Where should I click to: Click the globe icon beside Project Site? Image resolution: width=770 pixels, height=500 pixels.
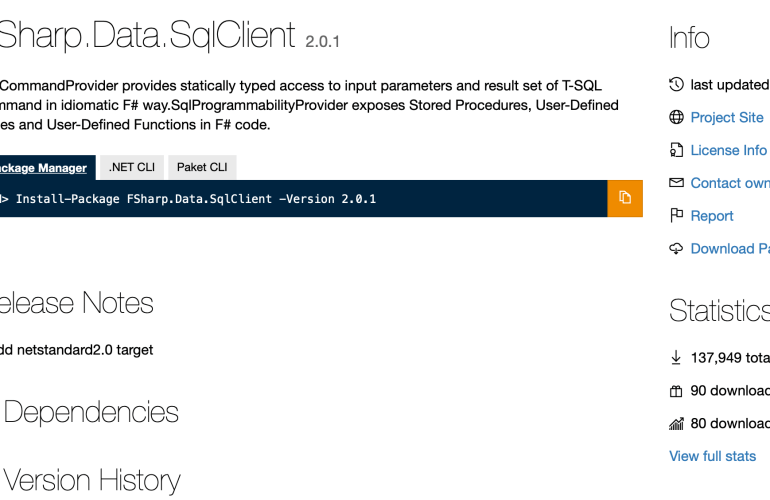676,118
